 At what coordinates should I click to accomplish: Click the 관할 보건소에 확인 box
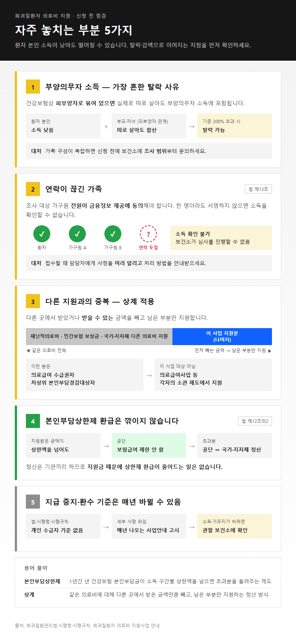(235, 526)
